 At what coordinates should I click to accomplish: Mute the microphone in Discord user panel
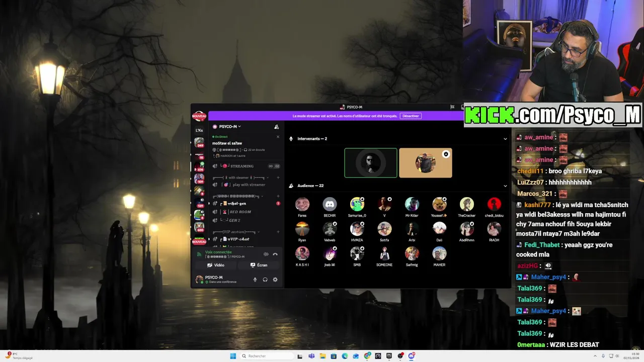[255, 280]
